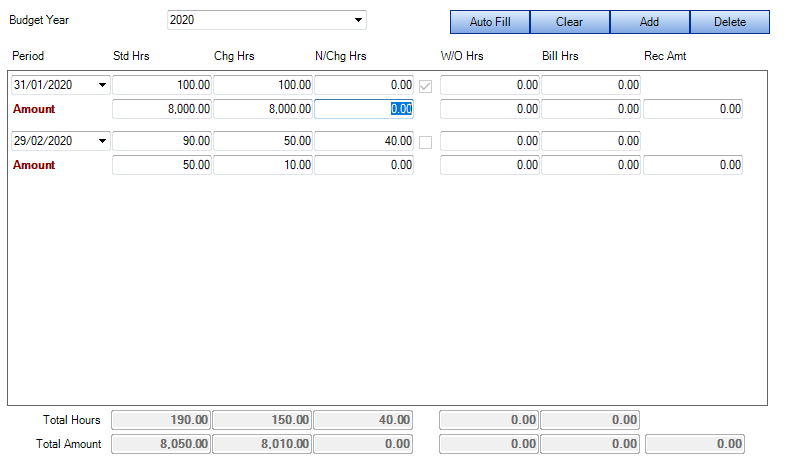The height and width of the screenshot is (461, 790).
Task: Click the Add button
Action: tap(649, 22)
